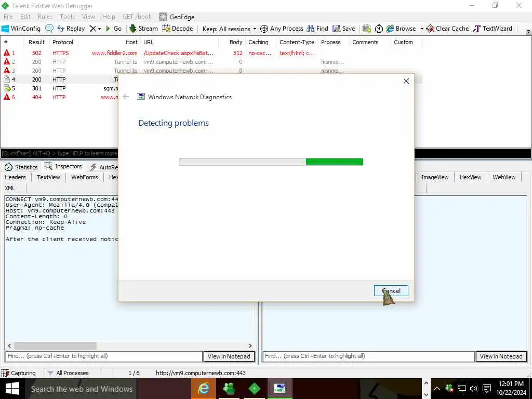The image size is (532, 399).
Task: Open Windows Start menu
Action: coord(12,389)
